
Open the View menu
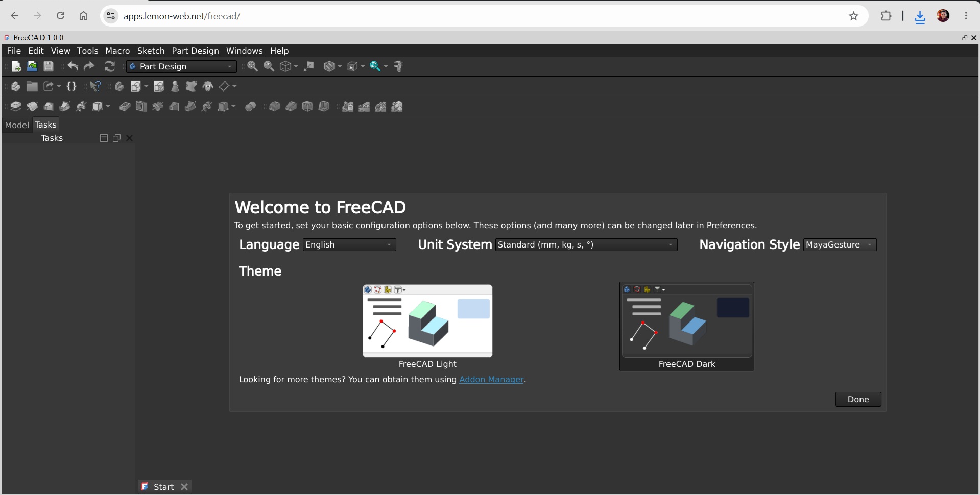coord(60,51)
